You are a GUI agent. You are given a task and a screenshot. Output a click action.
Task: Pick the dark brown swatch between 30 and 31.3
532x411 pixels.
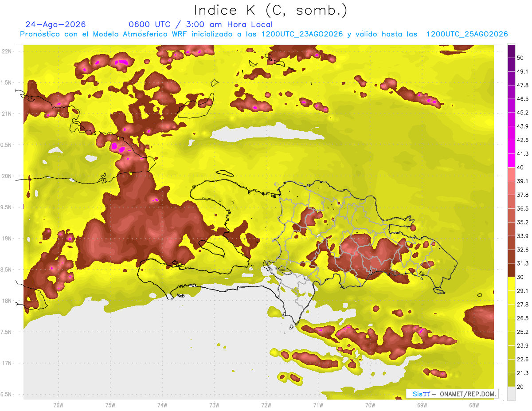511,270
